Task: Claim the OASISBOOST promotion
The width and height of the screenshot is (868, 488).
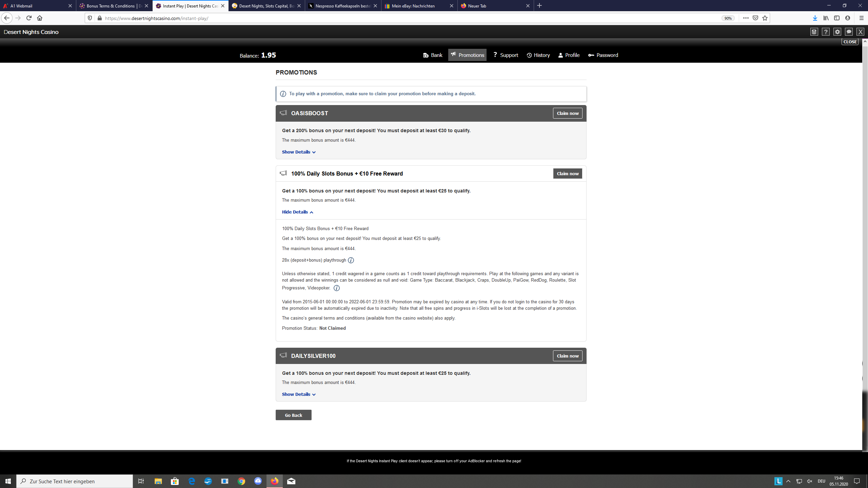Action: tap(568, 113)
